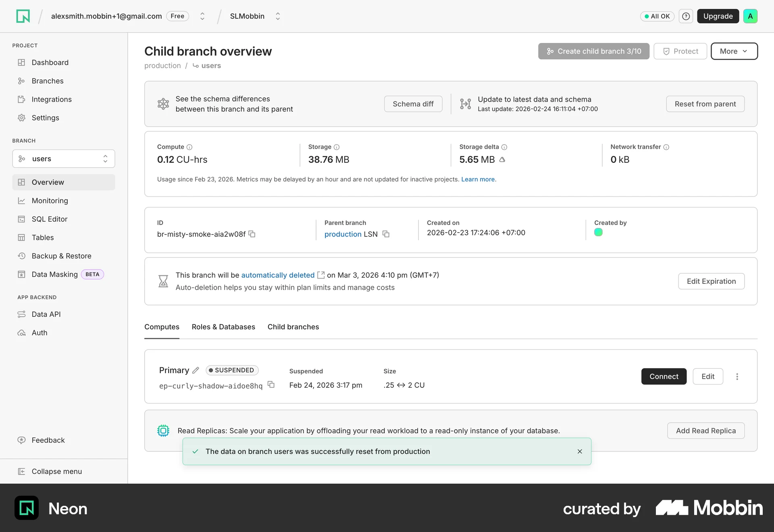Copy endpoint ep-curly-shadow-aidoe8hq

[271, 385]
